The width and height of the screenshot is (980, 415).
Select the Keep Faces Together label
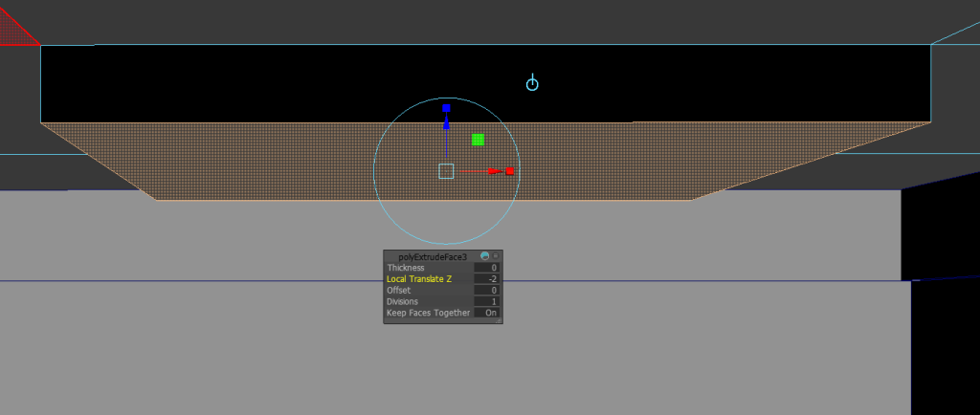click(x=429, y=313)
